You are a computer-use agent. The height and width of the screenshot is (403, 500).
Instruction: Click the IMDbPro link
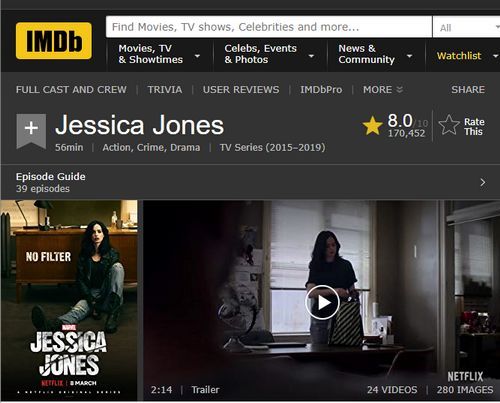pos(321,90)
